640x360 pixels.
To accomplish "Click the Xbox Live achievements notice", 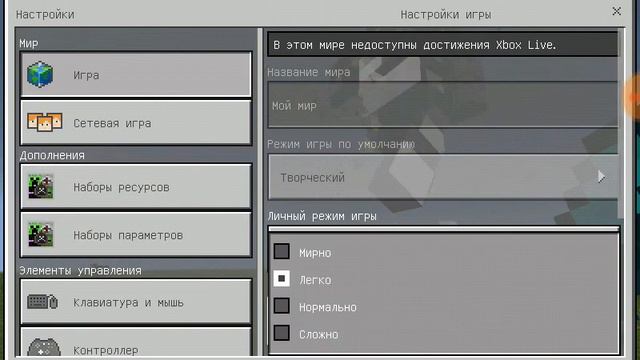I will coord(442,44).
